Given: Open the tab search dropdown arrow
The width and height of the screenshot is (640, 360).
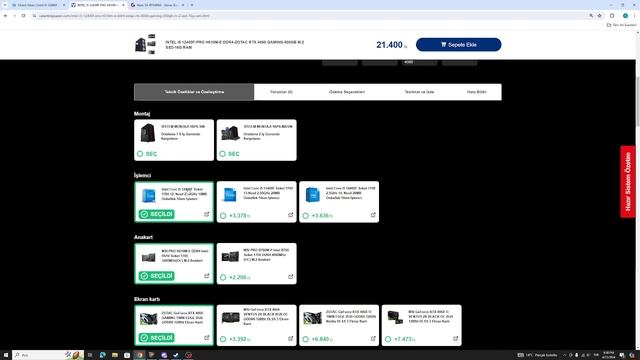Looking at the screenshot, I should 4,5.
